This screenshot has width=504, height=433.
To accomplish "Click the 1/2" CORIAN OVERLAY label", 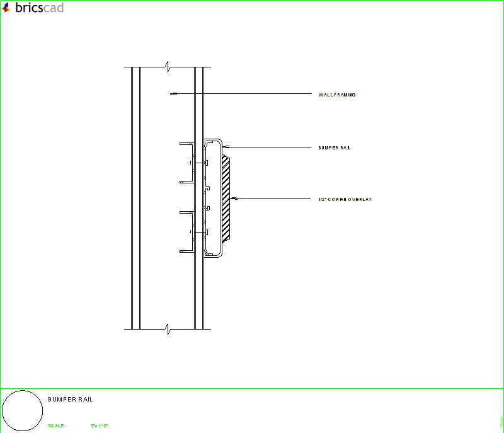I will click(345, 199).
